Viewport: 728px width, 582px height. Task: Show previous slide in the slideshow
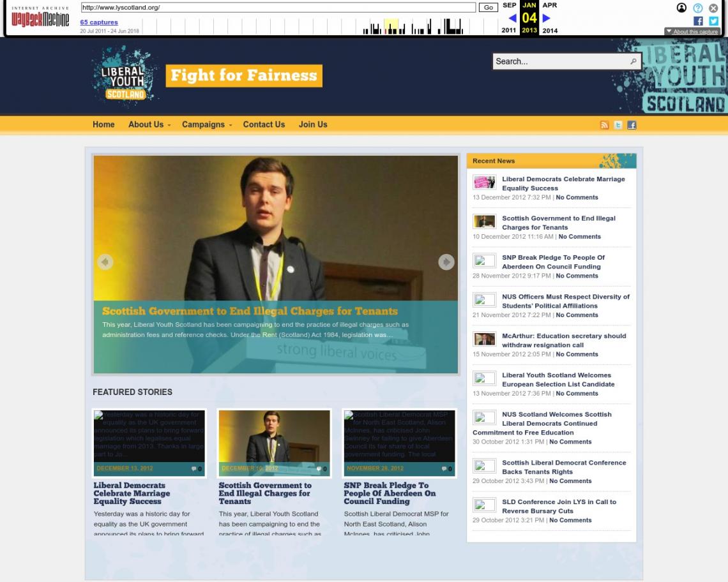click(x=105, y=262)
